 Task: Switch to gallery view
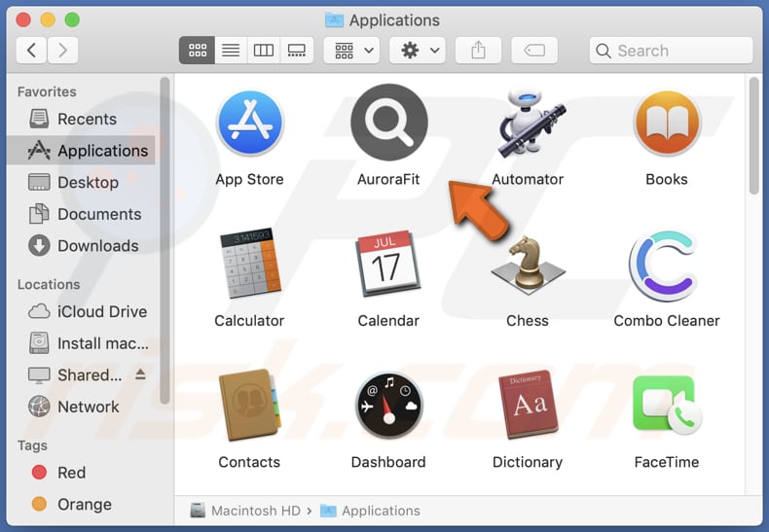pyautogui.click(x=297, y=50)
